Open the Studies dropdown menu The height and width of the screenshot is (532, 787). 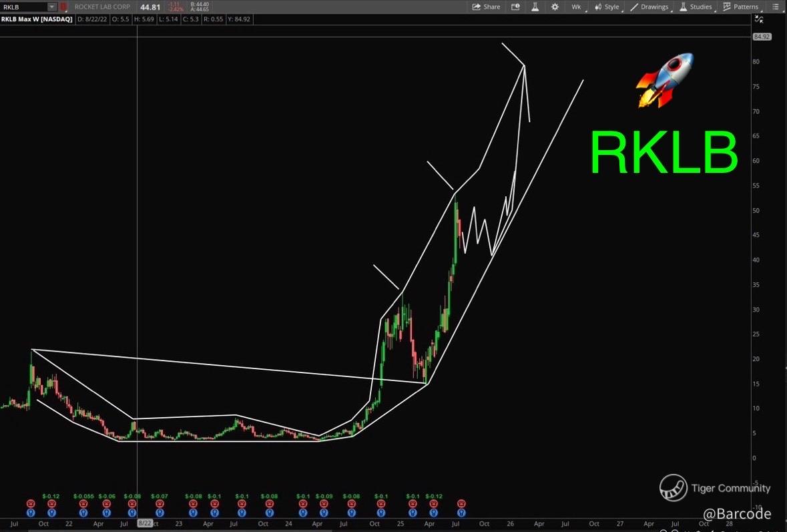coord(697,7)
